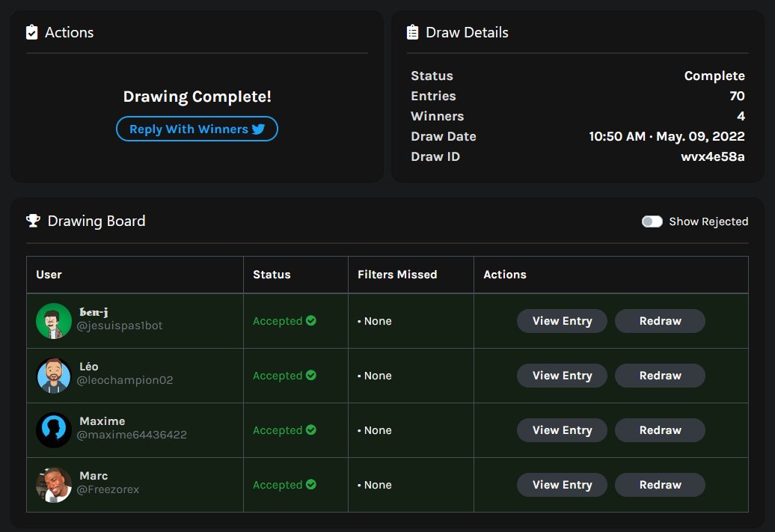The width and height of the screenshot is (775, 532).
Task: Click Filters Missed None for ben-j
Action: pyautogui.click(x=375, y=321)
